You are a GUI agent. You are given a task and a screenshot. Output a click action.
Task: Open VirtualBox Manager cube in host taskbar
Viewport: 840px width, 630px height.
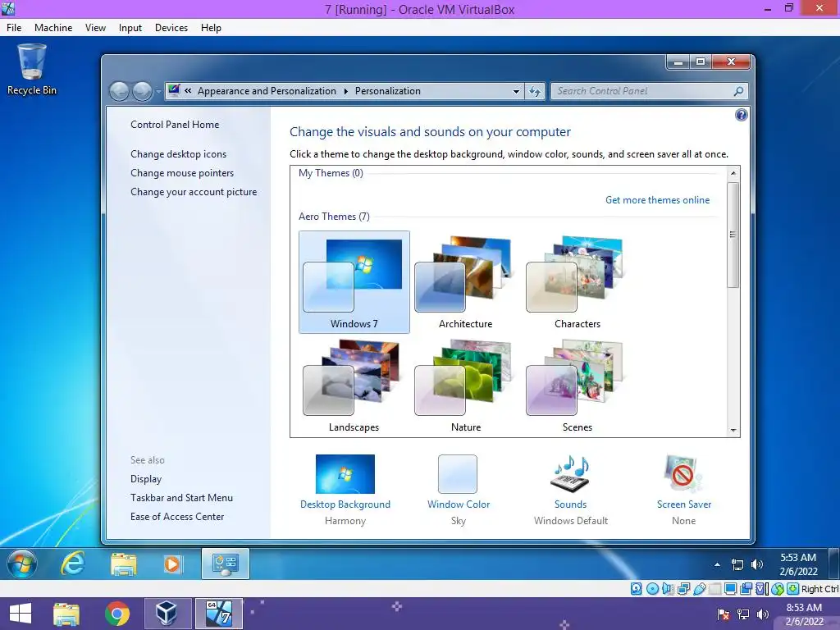point(167,614)
